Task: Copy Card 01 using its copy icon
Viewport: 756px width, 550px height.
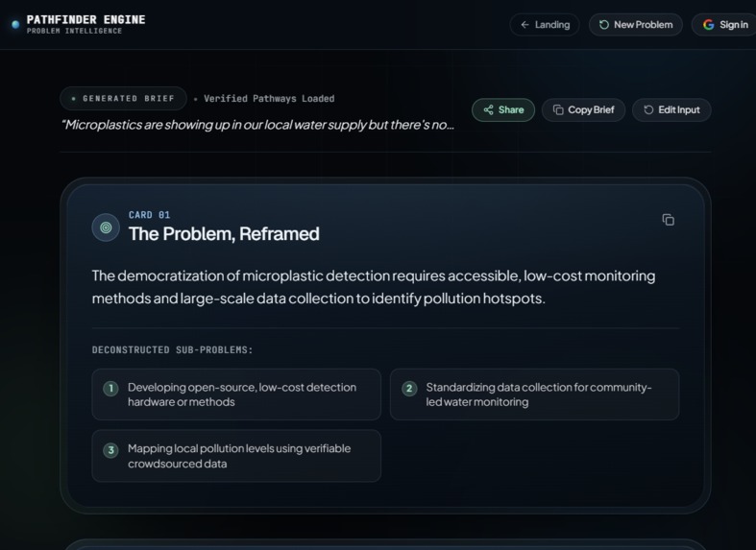Action: 669,220
